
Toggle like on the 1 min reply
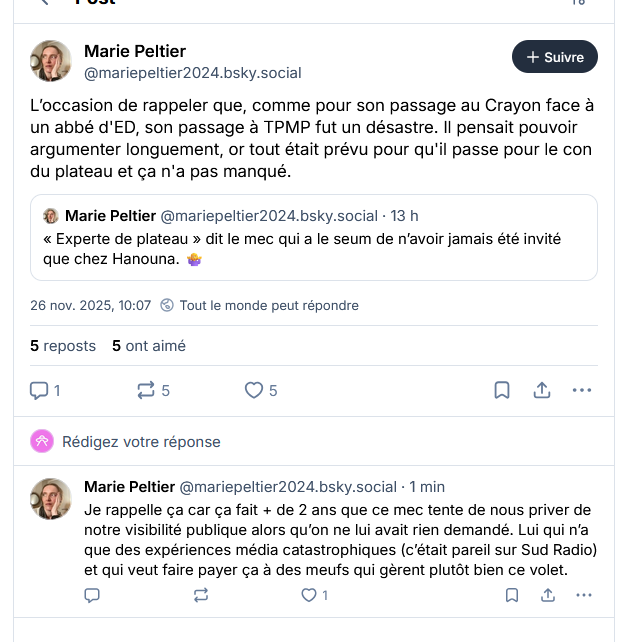coord(309,595)
